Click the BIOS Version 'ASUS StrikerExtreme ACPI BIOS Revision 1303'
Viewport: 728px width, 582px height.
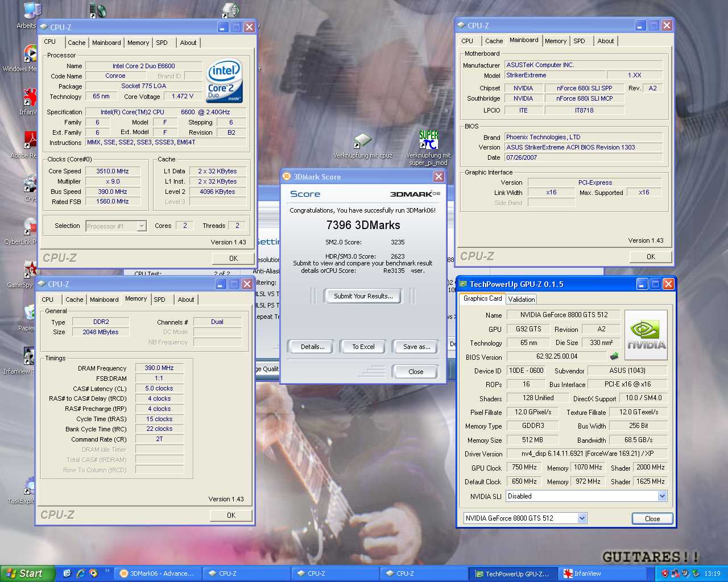point(584,147)
